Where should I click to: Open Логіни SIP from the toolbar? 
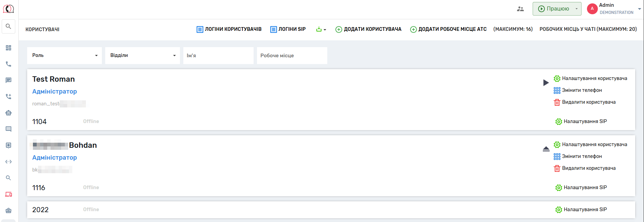coord(288,29)
